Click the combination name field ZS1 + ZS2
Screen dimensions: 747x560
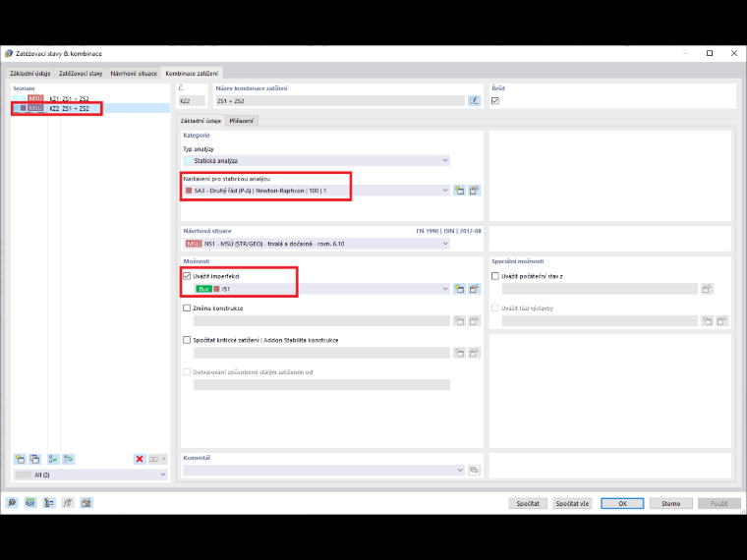(x=340, y=101)
